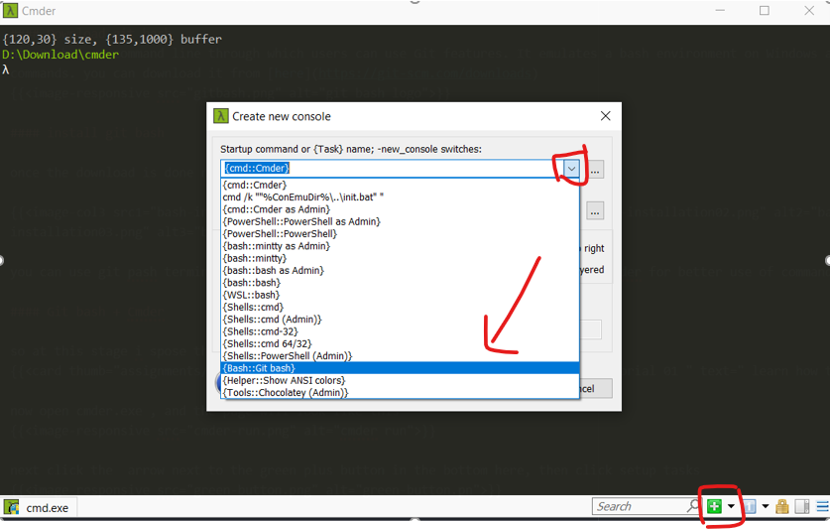The image size is (830, 529).
Task: Choose the {Shells::cmd-32} entry
Action: point(400,331)
